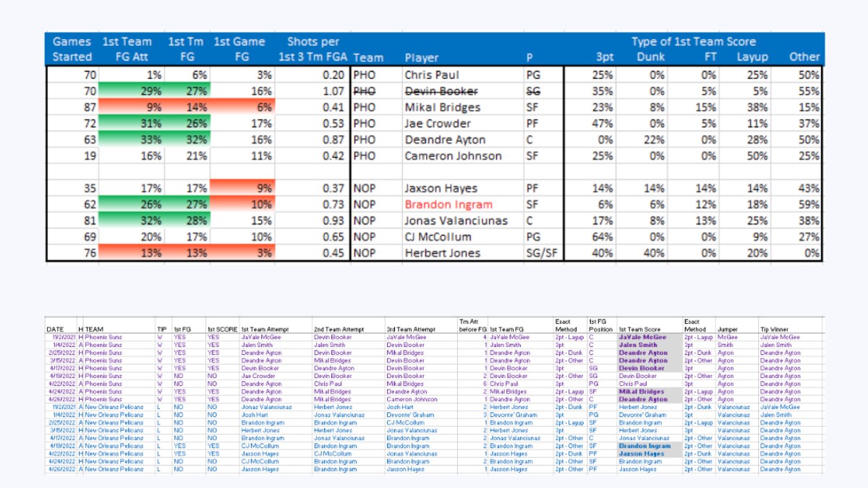The width and height of the screenshot is (868, 488).
Task: Select the red Brandon Ingram player name
Action: (448, 205)
